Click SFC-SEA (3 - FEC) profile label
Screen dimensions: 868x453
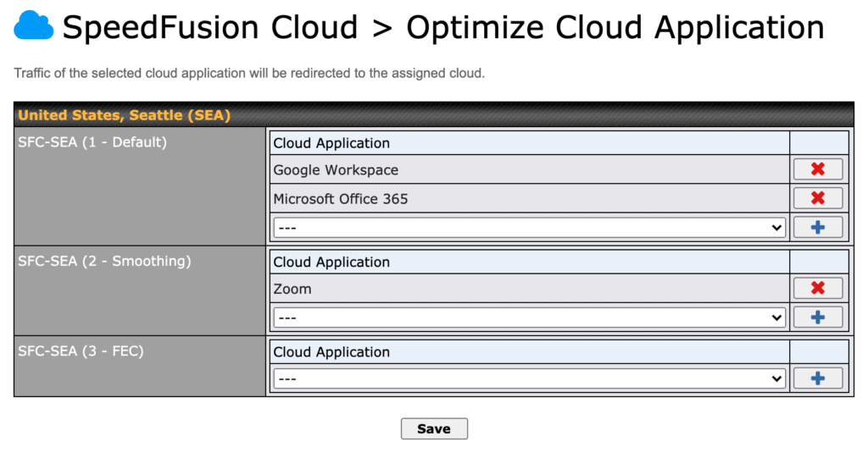click(x=81, y=351)
